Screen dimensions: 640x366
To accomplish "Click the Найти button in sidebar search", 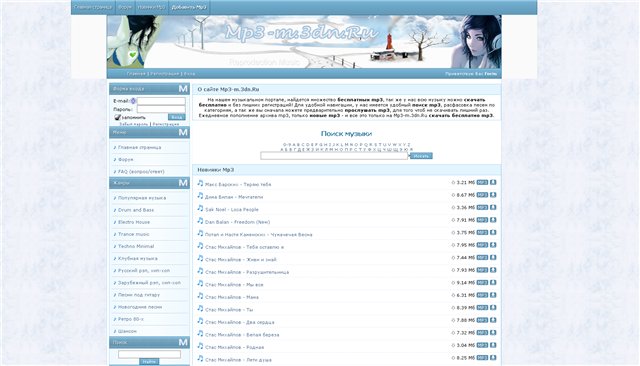I will 149,362.
